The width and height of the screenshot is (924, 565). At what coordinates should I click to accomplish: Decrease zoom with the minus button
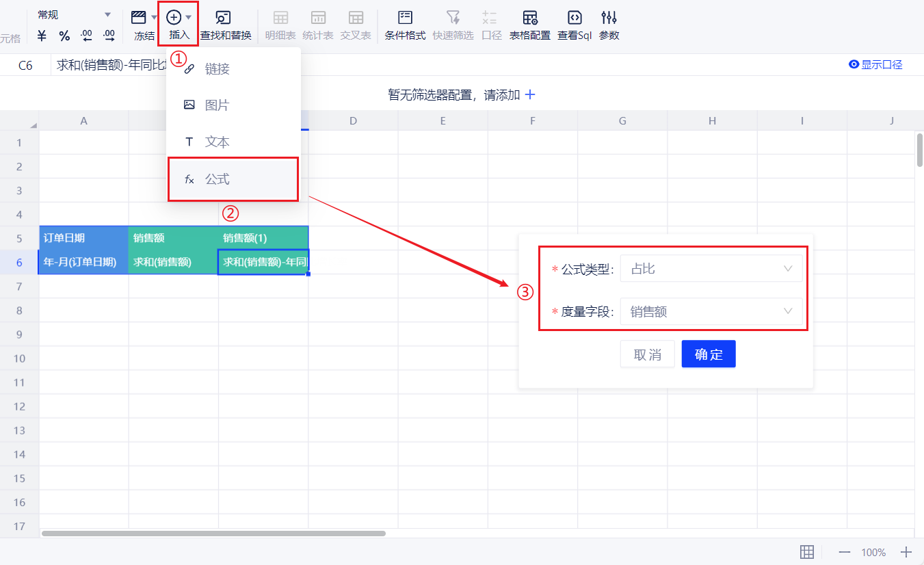[845, 552]
